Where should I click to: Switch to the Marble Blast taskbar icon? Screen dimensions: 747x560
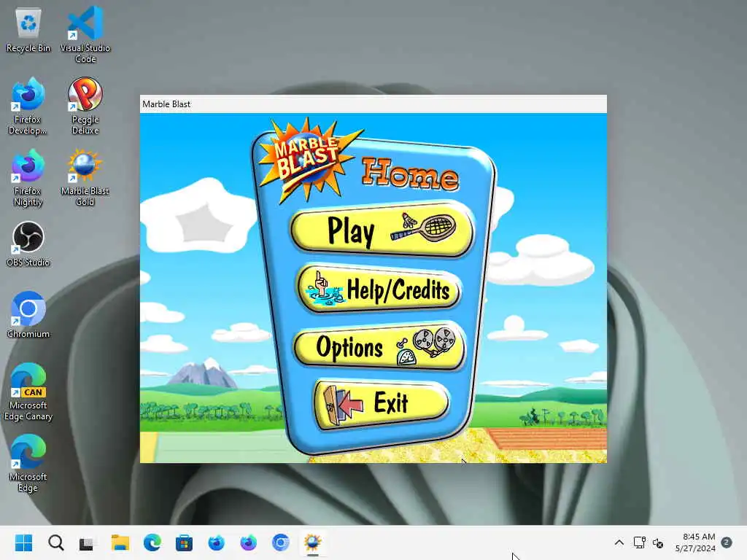(312, 542)
